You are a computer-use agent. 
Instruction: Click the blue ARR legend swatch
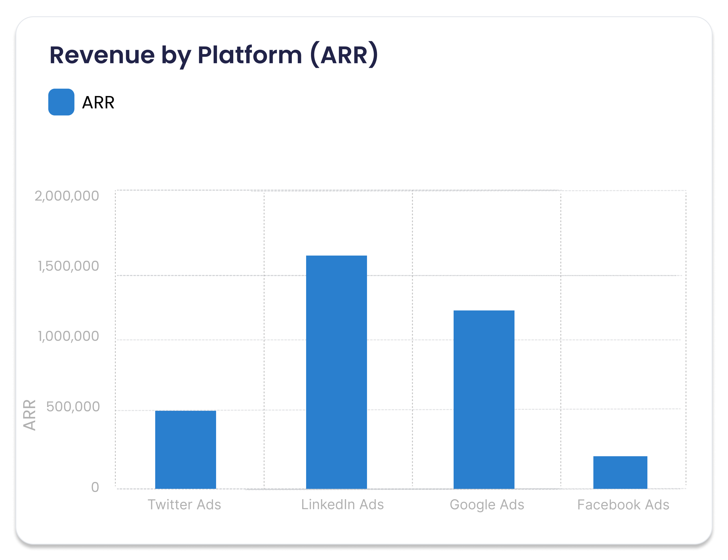(61, 102)
